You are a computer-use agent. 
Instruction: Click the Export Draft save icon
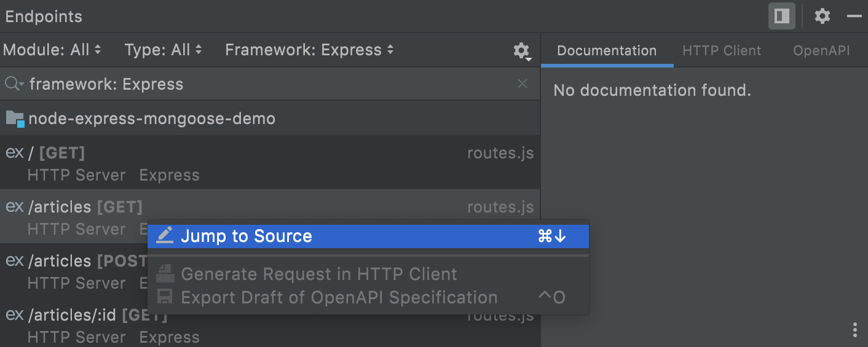click(x=164, y=297)
